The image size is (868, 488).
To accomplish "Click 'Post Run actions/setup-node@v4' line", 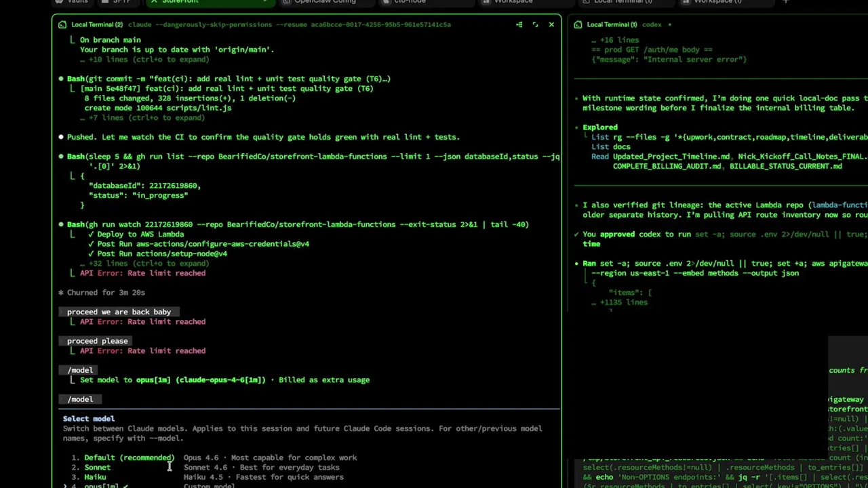I will point(157,253).
